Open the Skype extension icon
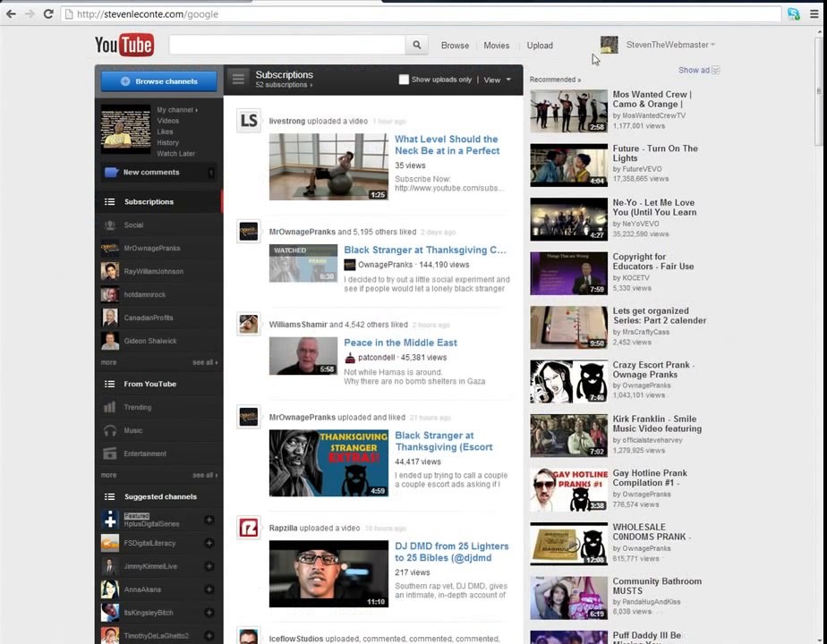The width and height of the screenshot is (827, 644). pyautogui.click(x=793, y=13)
